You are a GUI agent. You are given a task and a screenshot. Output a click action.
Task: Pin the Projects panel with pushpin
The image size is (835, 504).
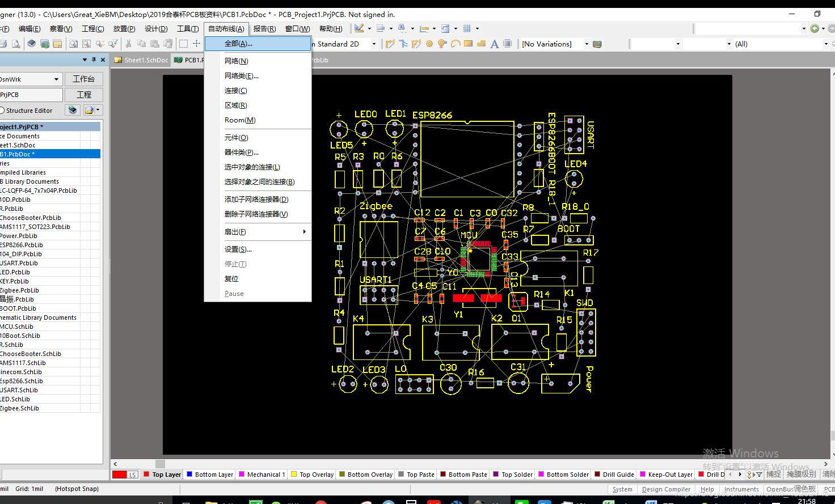[93, 60]
